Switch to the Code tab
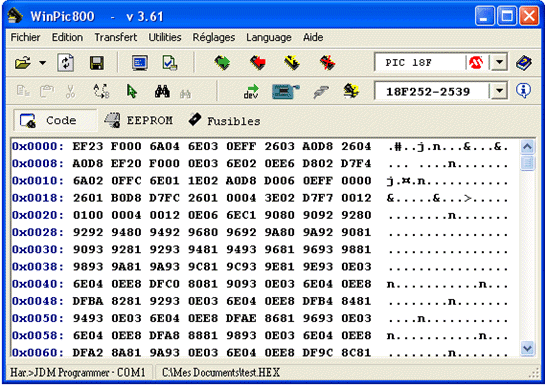 [56, 120]
